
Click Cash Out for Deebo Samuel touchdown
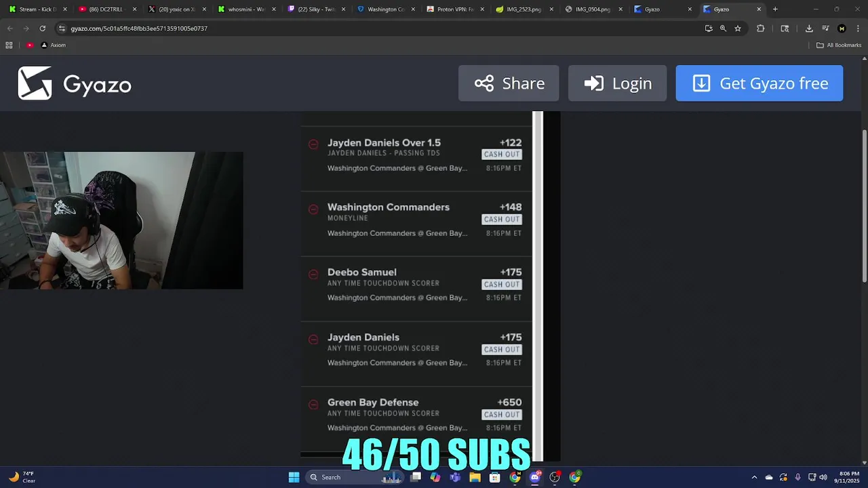coord(502,285)
